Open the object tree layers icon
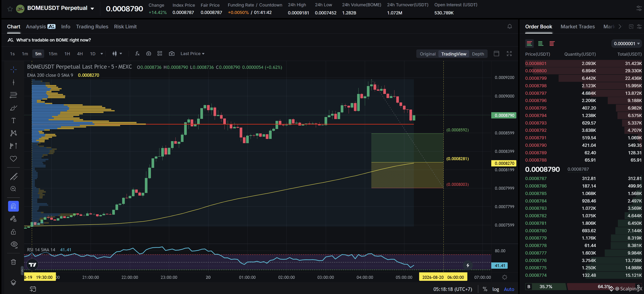 pyautogui.click(x=14, y=282)
